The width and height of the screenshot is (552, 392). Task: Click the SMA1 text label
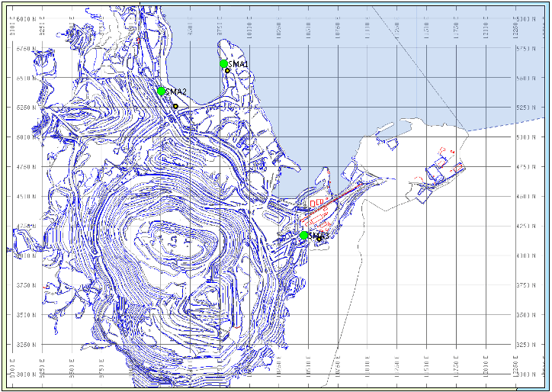tap(238, 64)
